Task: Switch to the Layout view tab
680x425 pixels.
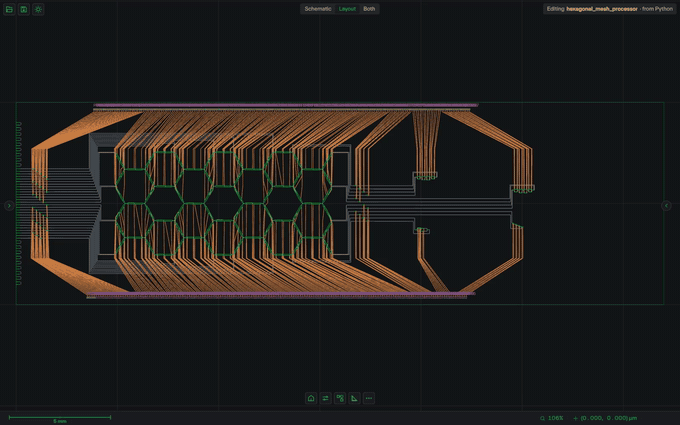Action: [347, 9]
